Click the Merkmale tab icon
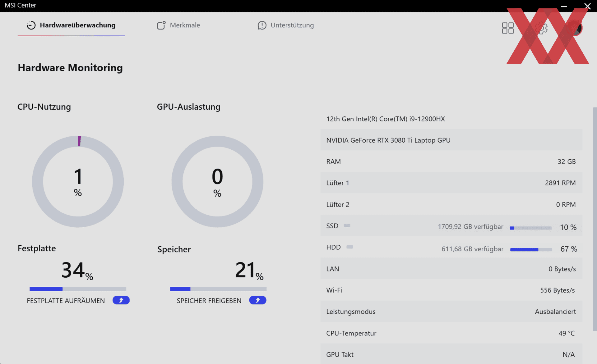Viewport: 597px width, 364px height. pos(161,25)
